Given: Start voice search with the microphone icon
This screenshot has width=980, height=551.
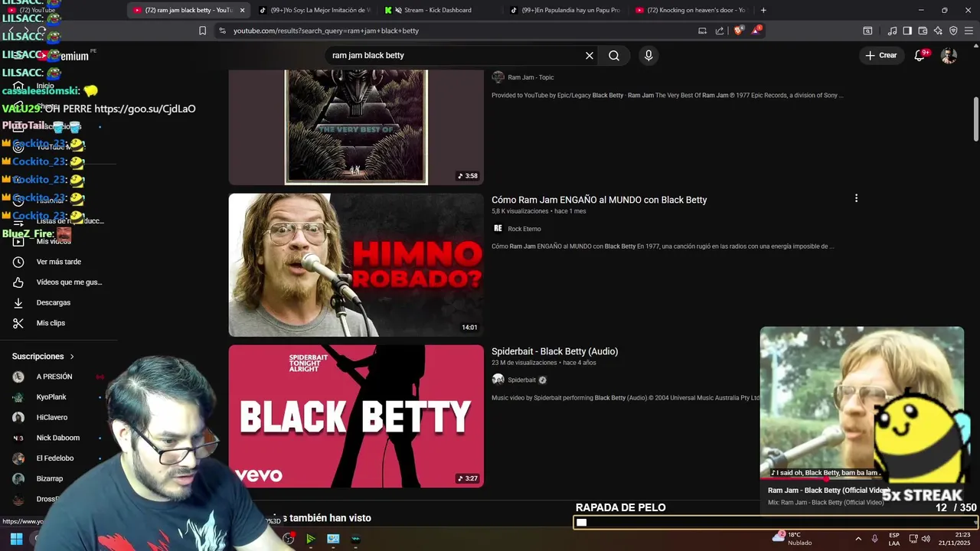Looking at the screenshot, I should (648, 55).
